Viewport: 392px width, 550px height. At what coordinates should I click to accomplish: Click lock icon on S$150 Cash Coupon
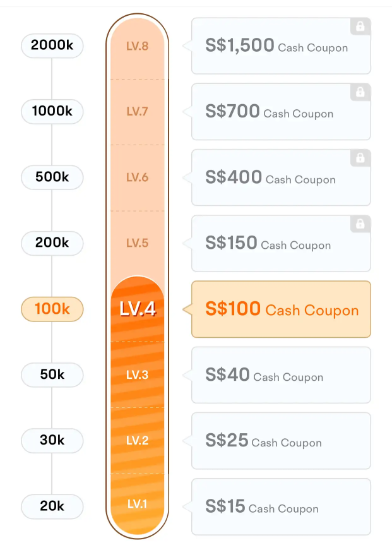click(360, 224)
